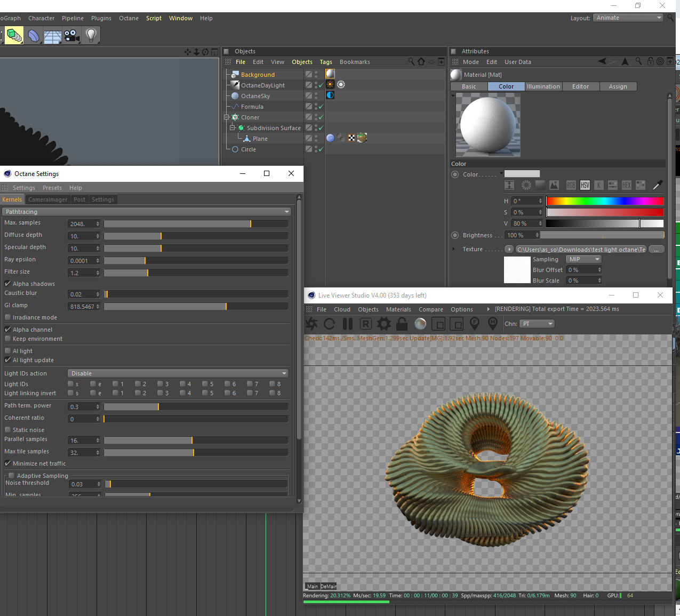Toggle the Static noise checkbox

click(8, 430)
